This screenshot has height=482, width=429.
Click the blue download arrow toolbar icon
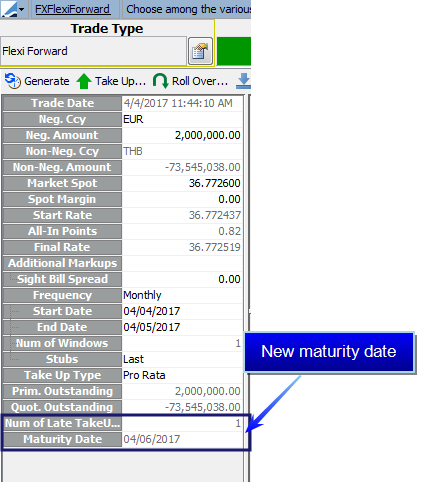[244, 81]
